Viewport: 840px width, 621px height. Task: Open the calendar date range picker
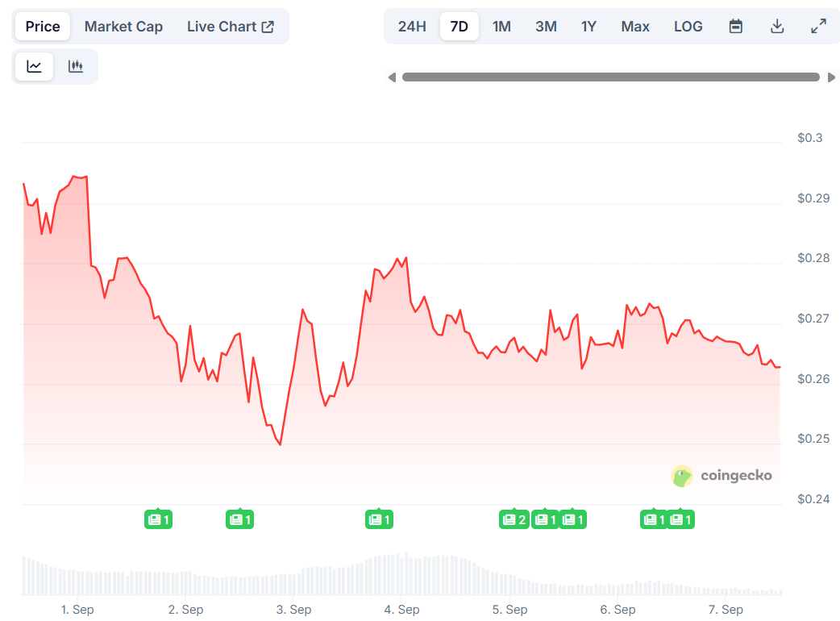point(735,27)
